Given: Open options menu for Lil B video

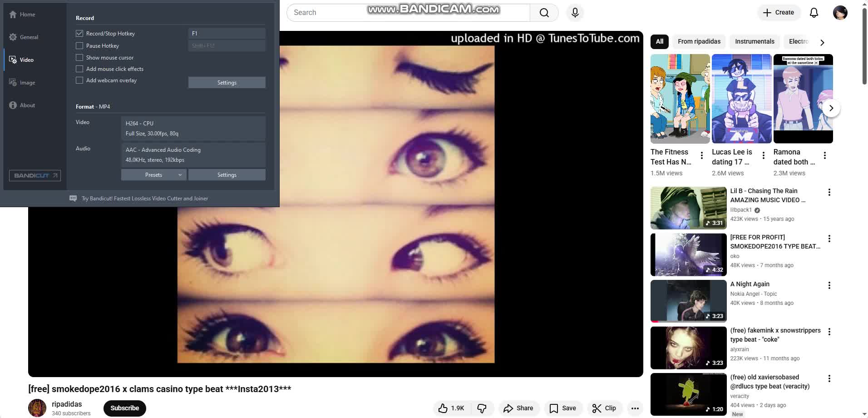Looking at the screenshot, I should (x=829, y=192).
